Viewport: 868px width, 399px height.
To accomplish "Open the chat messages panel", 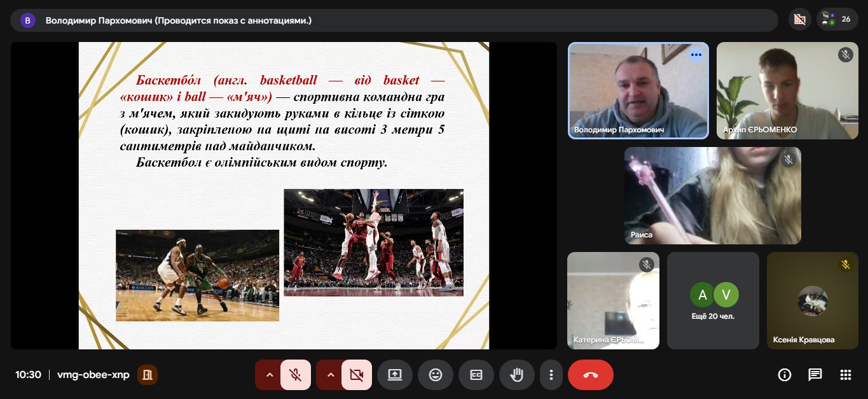I will point(815,375).
